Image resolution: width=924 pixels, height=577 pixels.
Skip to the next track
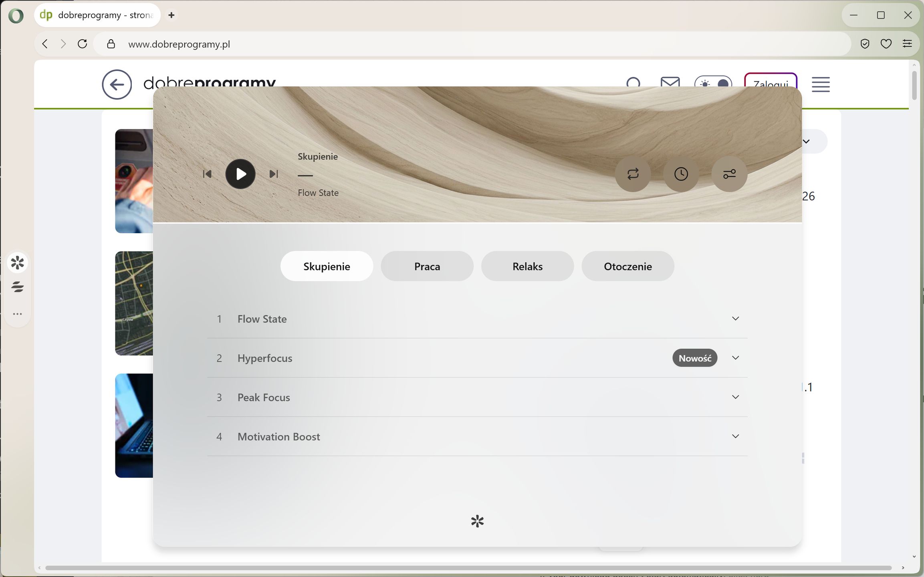coord(274,174)
